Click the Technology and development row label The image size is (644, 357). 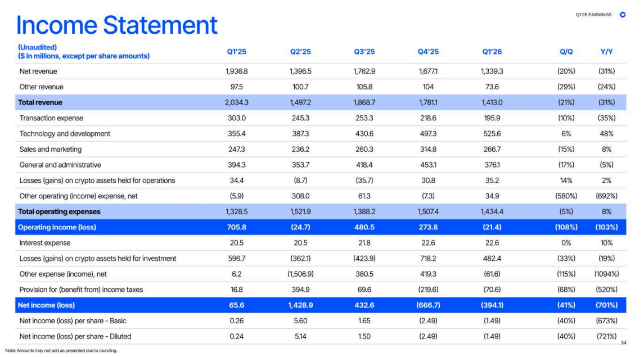tap(65, 134)
